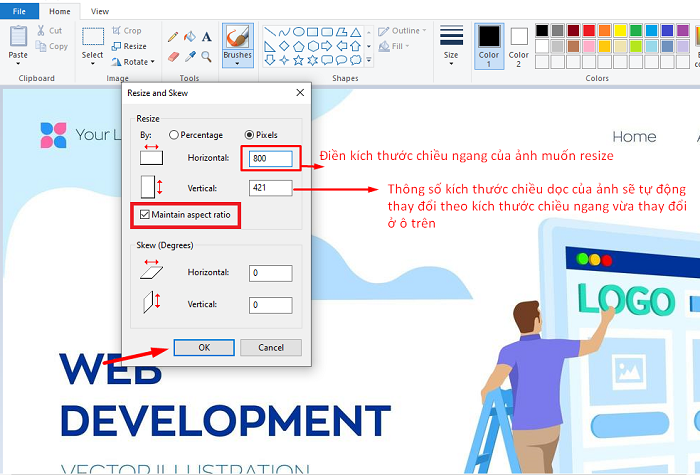Choose the Pentagon shape
The height and width of the screenshot is (475, 700).
click(298, 46)
